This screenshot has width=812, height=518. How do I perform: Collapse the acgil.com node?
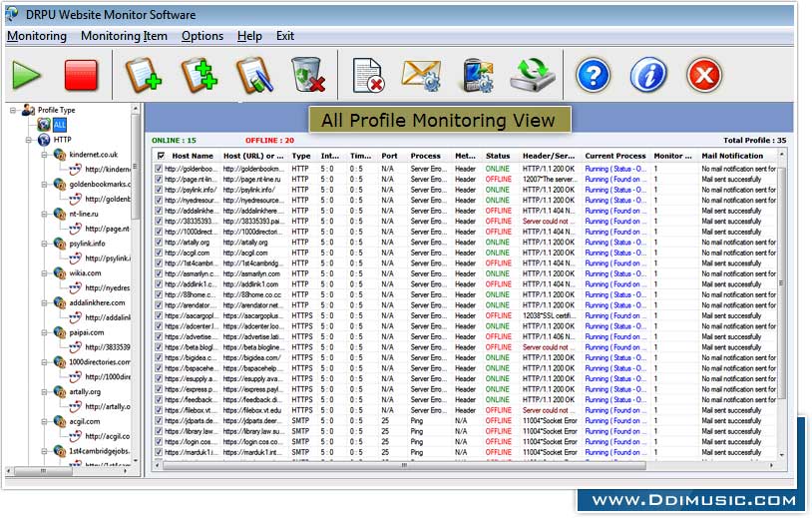point(45,421)
